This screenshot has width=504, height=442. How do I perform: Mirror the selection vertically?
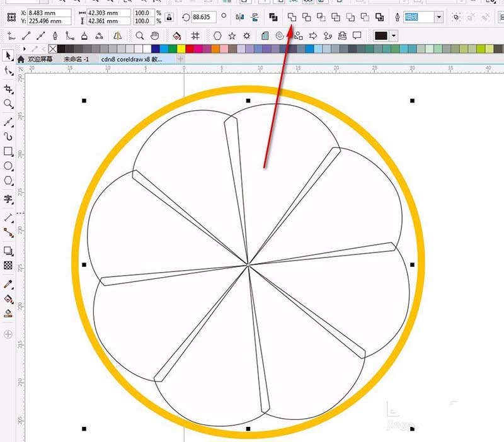point(255,17)
